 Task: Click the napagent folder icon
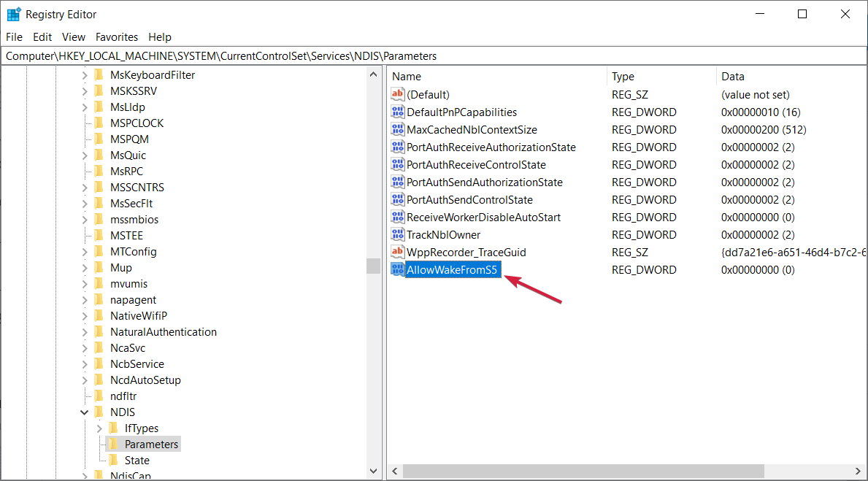[x=99, y=299]
